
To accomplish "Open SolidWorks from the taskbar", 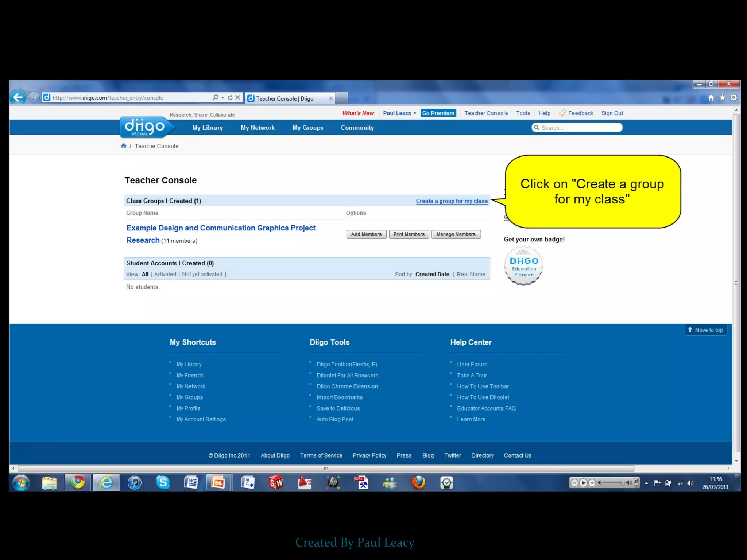I will click(276, 483).
